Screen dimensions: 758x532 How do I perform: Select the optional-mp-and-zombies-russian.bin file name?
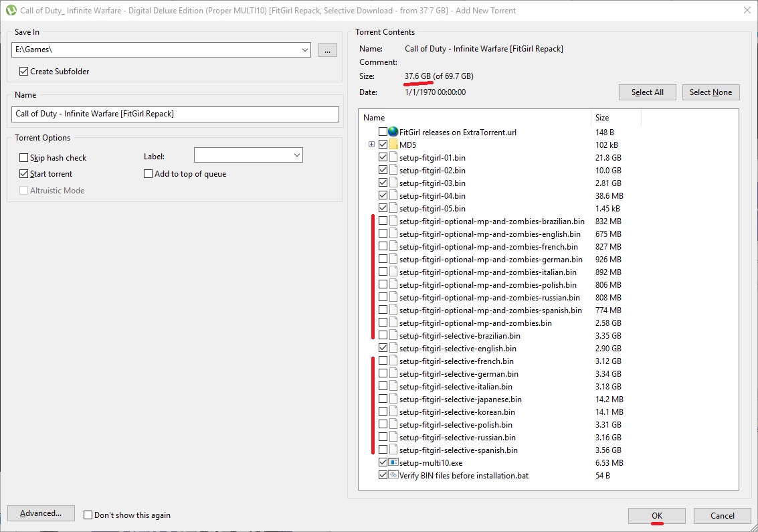click(x=489, y=297)
